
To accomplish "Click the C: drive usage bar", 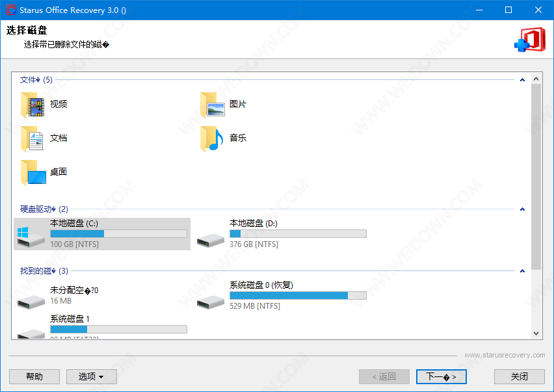I will pos(119,234).
